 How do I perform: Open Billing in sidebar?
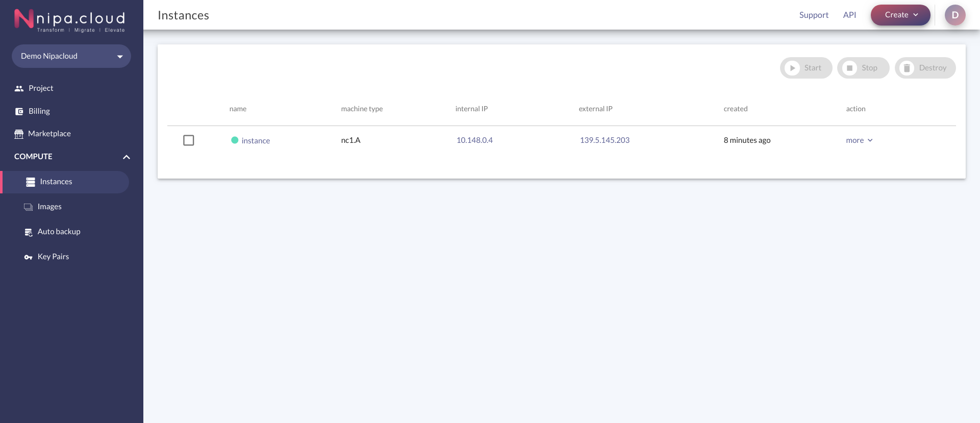pyautogui.click(x=39, y=111)
